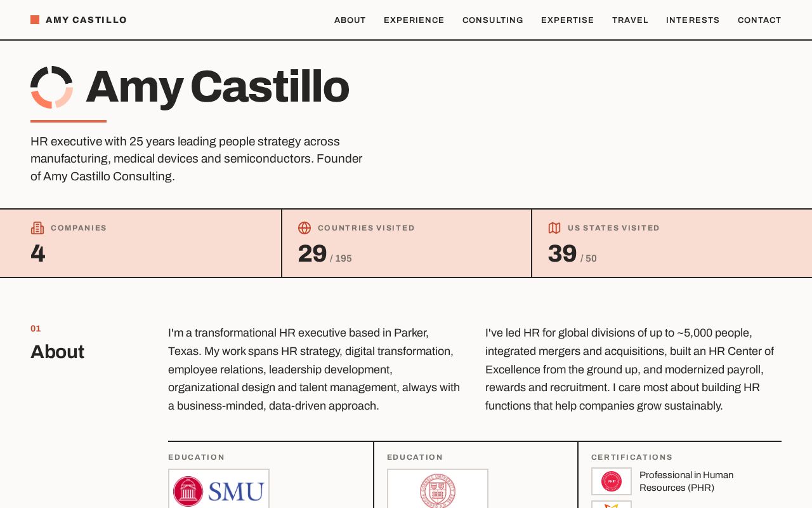The width and height of the screenshot is (812, 508).
Task: Click the CERTIFICATIONS label
Action: tap(632, 457)
